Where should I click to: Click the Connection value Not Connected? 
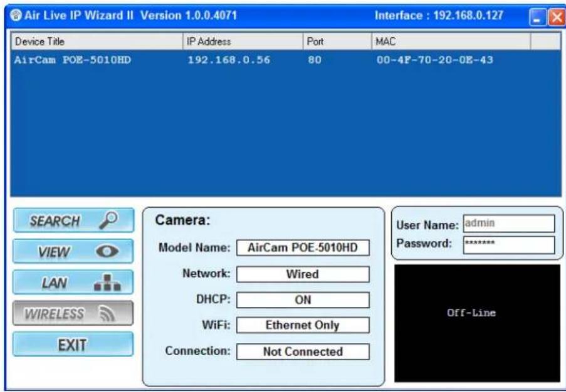[x=303, y=351]
